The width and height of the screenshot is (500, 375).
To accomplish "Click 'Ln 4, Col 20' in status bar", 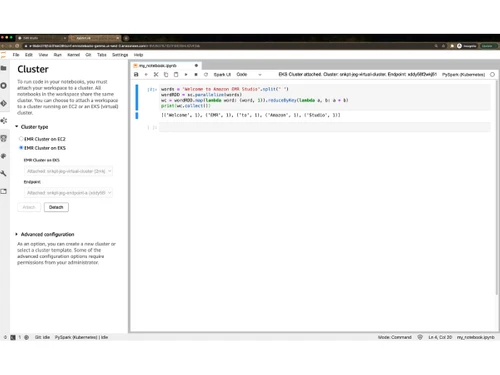I will [x=440, y=337].
